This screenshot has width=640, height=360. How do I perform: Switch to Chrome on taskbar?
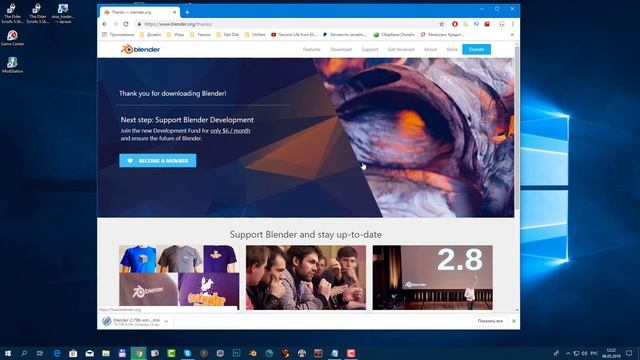coord(139,353)
